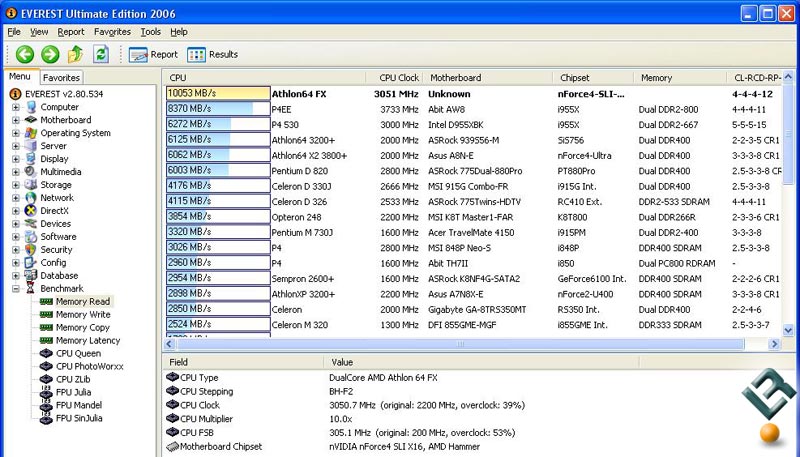This screenshot has width=800, height=457.
Task: Select the FPU Mandel benchmark item
Action: point(79,405)
